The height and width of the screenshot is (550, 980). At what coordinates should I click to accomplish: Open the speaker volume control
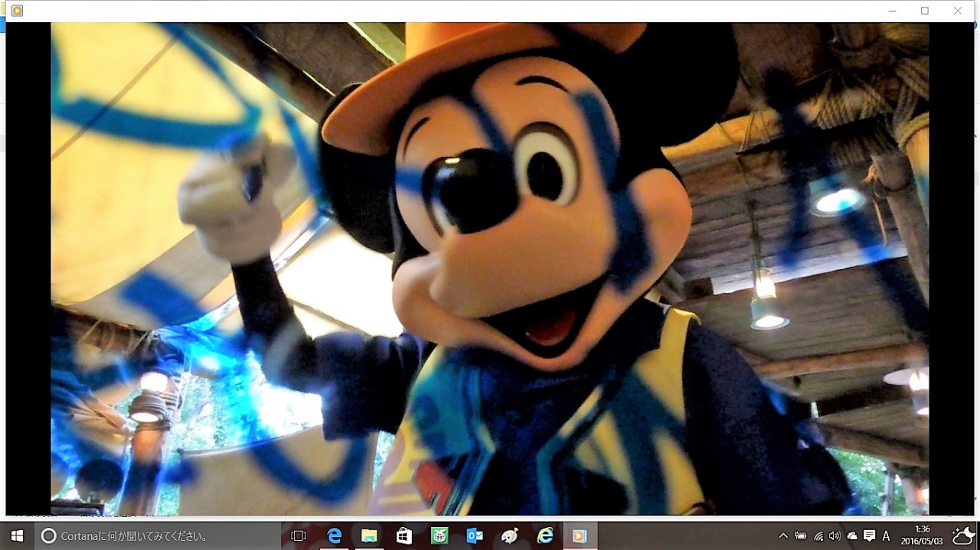tap(835, 536)
